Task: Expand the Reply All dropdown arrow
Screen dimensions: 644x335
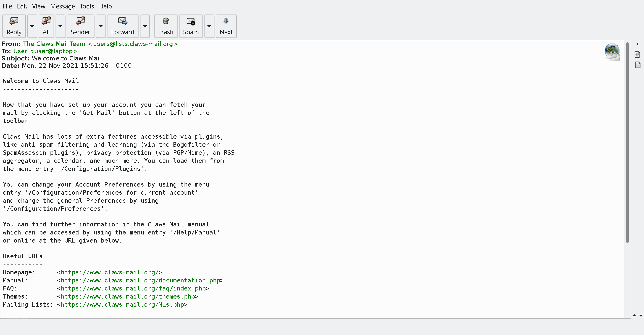Action: (60, 26)
